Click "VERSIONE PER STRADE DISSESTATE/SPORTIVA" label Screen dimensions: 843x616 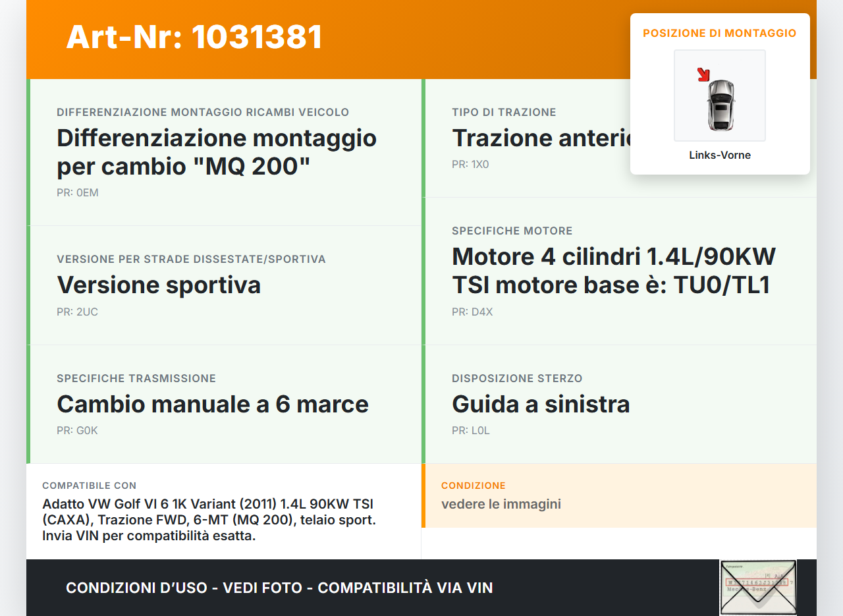click(x=191, y=260)
